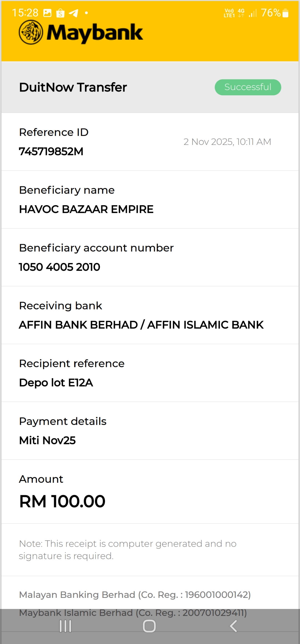Viewport: 300px width, 644px height.
Task: Tap the gallery image notification icon
Action: (x=47, y=13)
